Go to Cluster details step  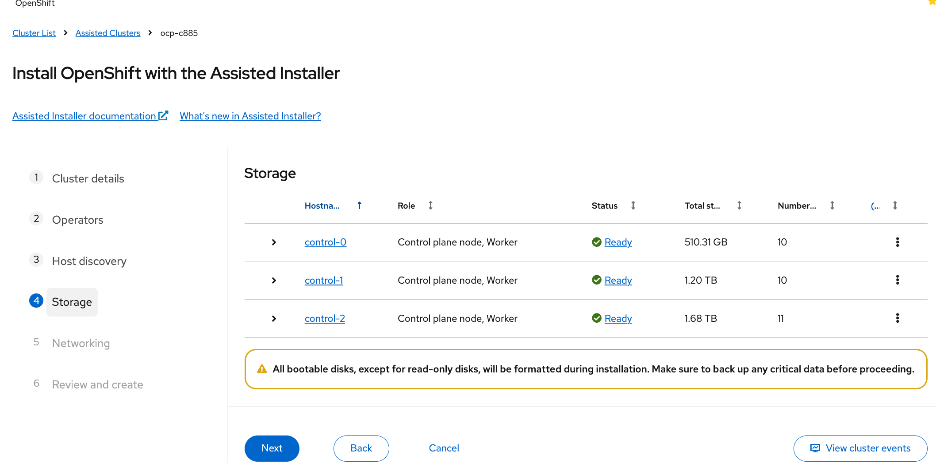88,178
